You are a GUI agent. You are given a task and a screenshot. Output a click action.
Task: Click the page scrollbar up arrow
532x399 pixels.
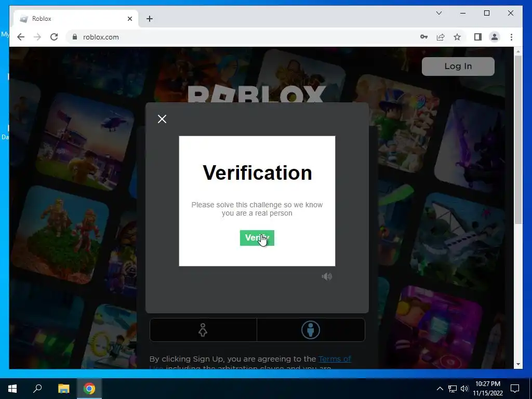click(518, 51)
